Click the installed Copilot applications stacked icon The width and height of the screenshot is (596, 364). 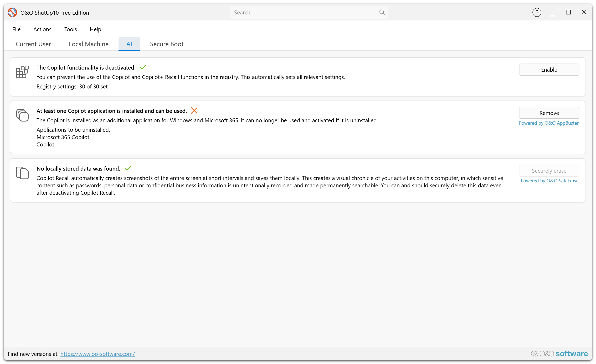(22, 115)
